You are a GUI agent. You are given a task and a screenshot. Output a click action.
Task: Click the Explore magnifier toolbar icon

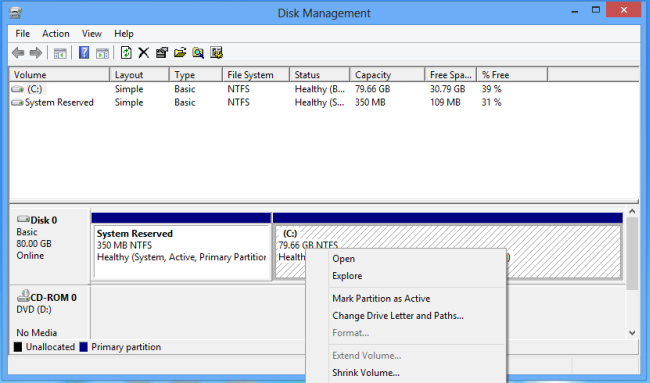(198, 53)
